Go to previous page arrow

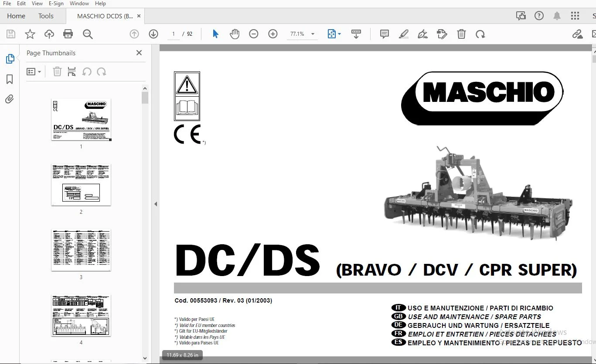(134, 34)
